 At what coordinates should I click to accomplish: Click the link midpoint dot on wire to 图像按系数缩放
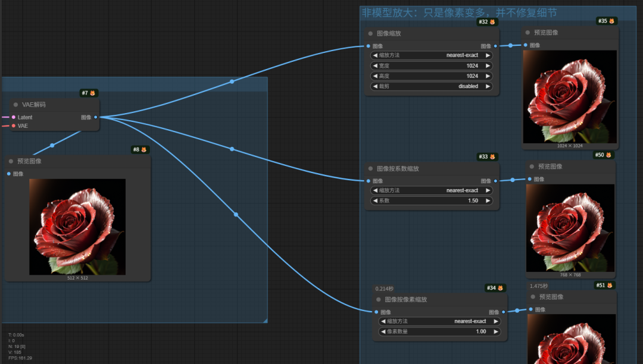pyautogui.click(x=232, y=149)
